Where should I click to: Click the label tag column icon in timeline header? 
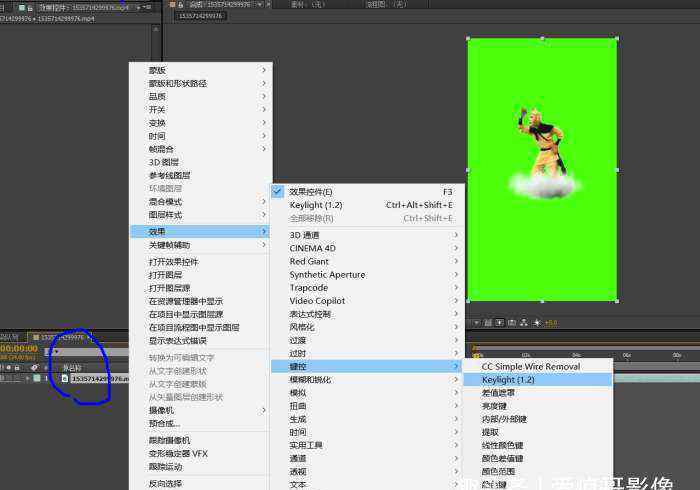pyautogui.click(x=34, y=368)
